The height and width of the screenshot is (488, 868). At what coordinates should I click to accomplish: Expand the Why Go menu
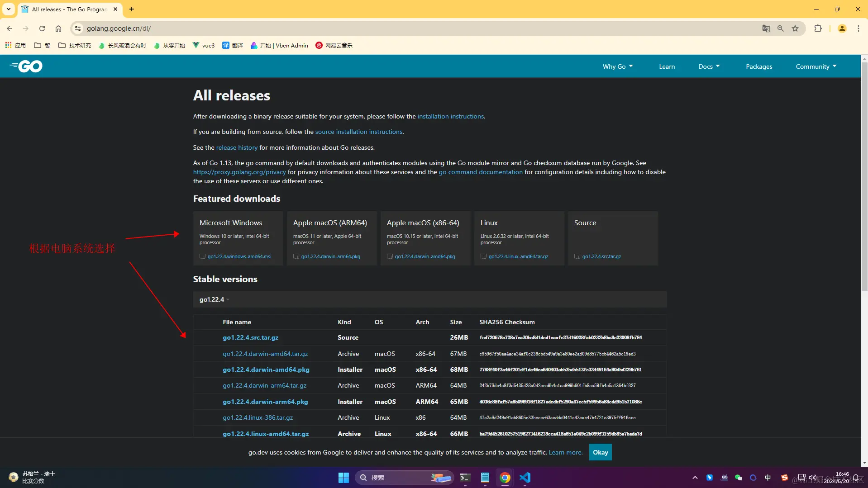click(x=618, y=66)
